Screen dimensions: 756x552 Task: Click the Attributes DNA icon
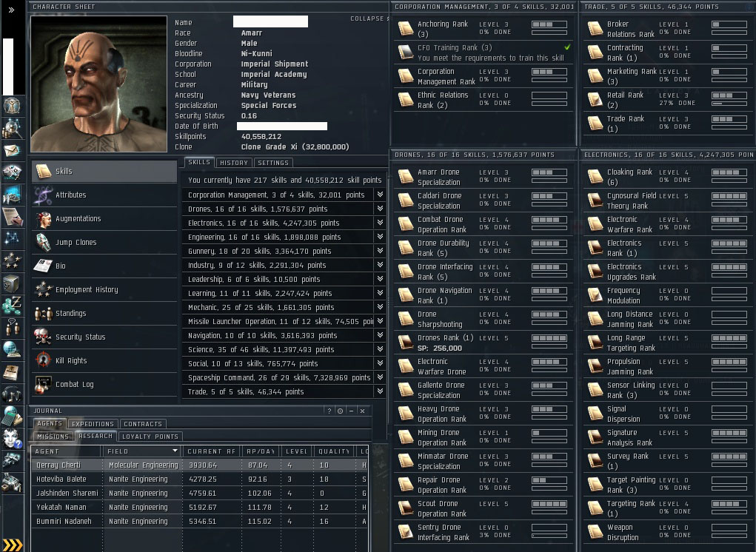point(44,195)
